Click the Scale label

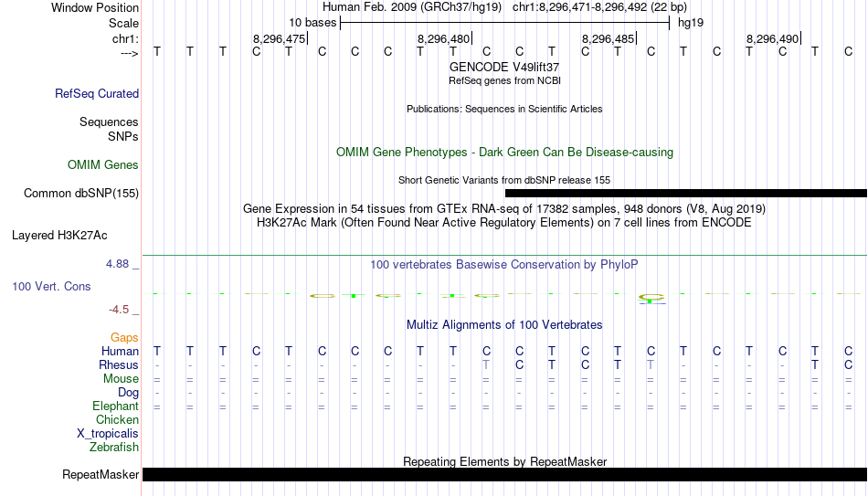(123, 23)
